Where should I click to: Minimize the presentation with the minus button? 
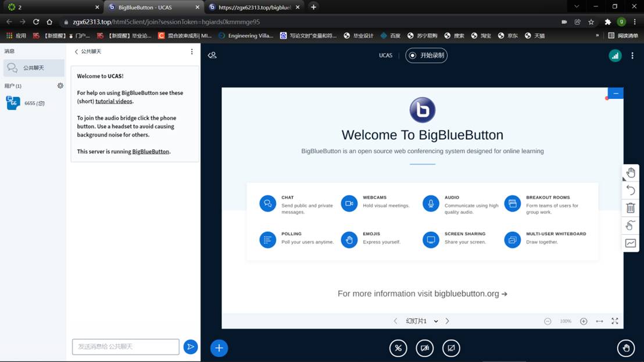[x=616, y=93]
